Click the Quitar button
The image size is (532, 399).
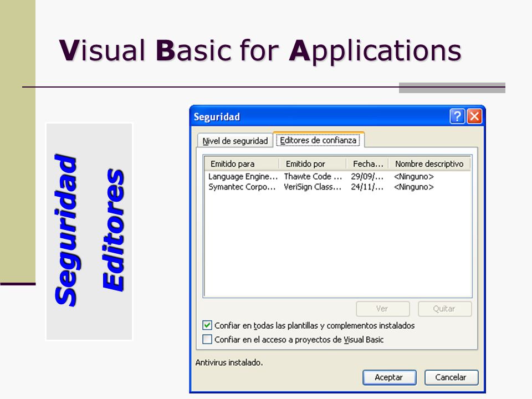point(444,309)
